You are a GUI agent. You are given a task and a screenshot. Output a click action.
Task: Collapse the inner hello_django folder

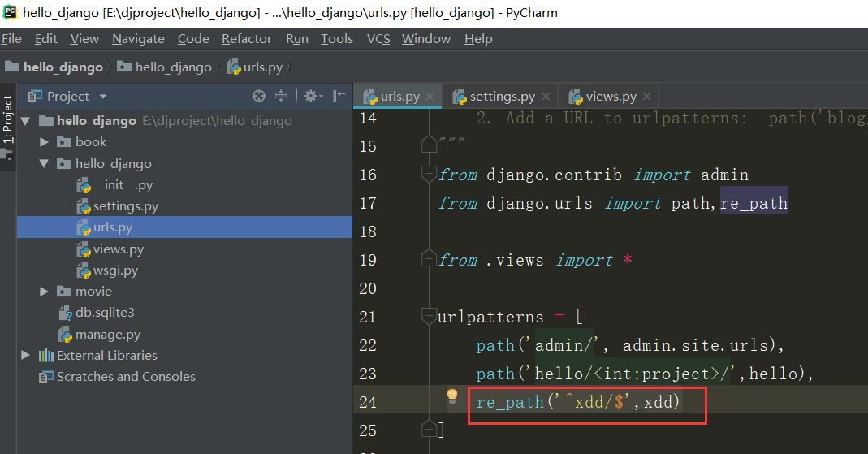click(x=45, y=164)
